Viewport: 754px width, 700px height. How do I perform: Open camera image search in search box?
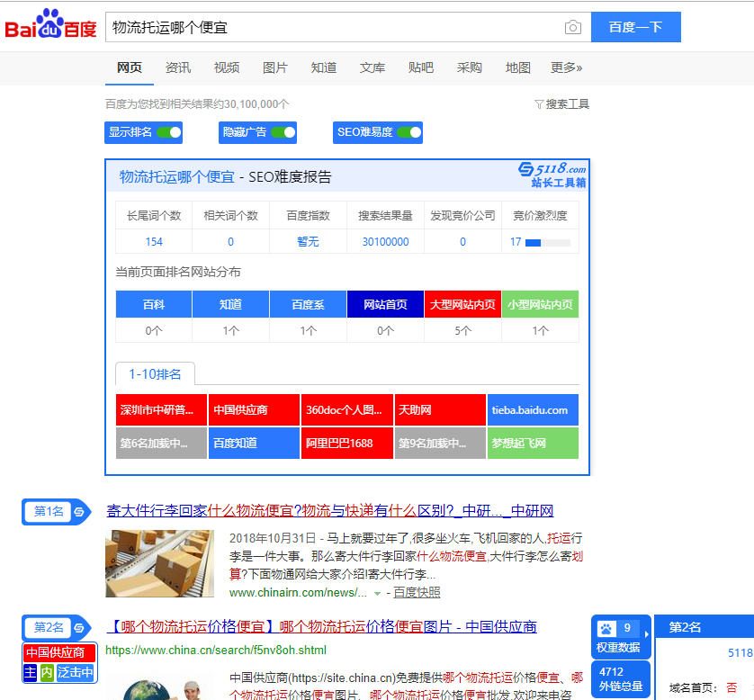click(x=572, y=27)
